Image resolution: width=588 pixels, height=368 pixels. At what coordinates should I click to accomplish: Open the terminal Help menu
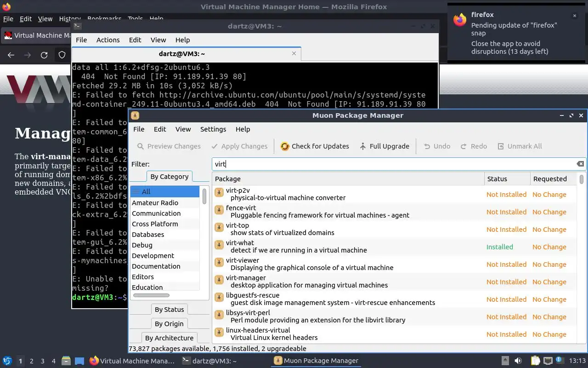click(x=182, y=40)
